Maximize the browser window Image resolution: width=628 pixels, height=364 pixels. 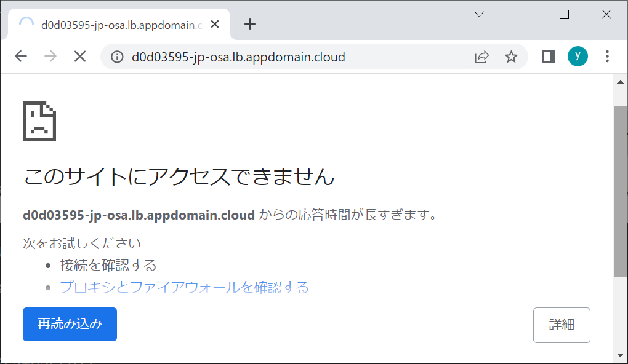(x=564, y=14)
